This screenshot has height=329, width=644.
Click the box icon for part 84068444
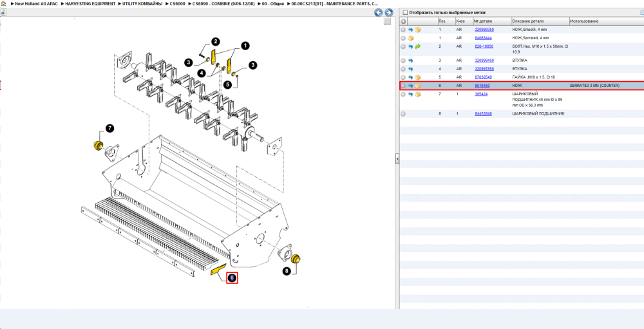pyautogui.click(x=410, y=38)
